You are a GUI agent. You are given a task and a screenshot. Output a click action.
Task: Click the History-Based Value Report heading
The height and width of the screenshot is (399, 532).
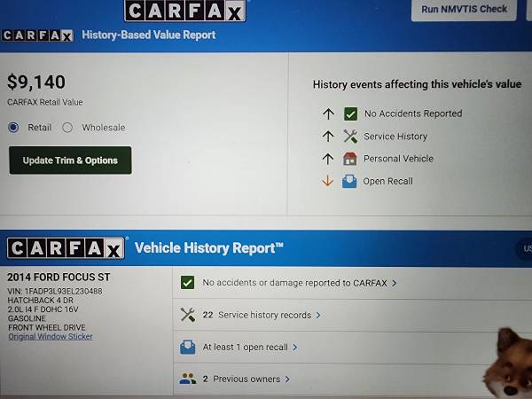tap(148, 35)
